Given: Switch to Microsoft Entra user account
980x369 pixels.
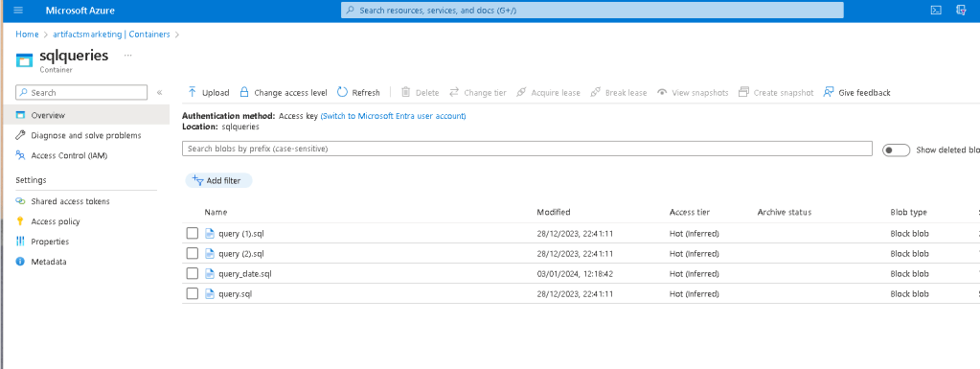Looking at the screenshot, I should [x=393, y=116].
